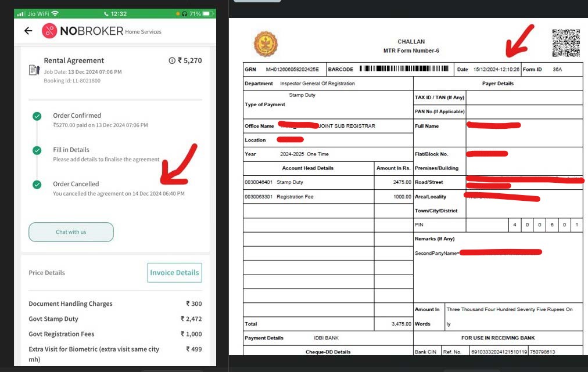Tap the Fill in Details green check icon
Screen dimensions: 588x372
37,150
